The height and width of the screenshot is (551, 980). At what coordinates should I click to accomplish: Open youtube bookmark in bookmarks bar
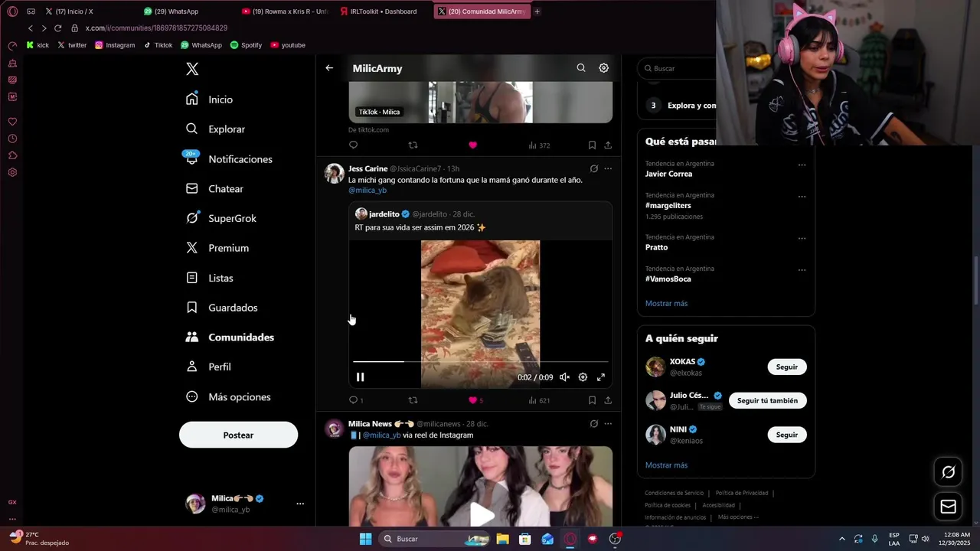click(x=288, y=45)
